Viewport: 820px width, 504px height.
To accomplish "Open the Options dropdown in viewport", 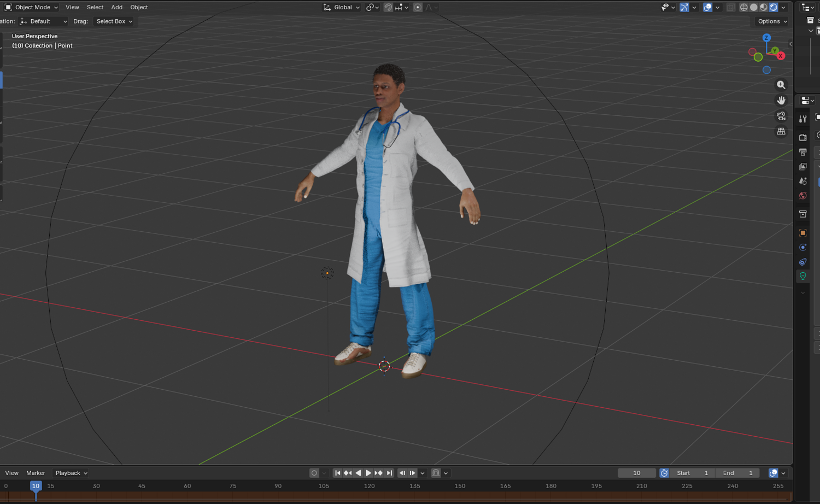I will (x=772, y=21).
